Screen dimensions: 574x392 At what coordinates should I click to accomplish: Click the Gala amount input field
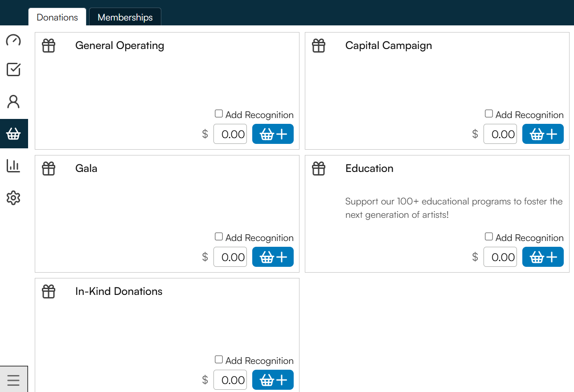pyautogui.click(x=230, y=257)
